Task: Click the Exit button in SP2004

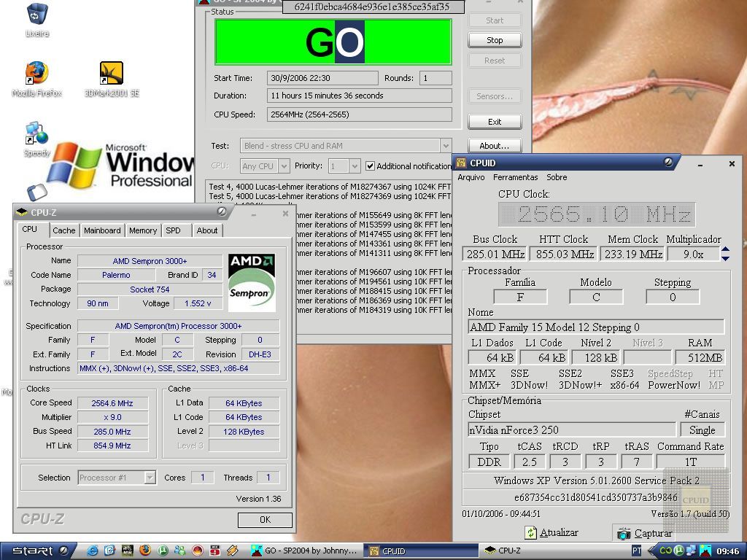Action: (x=495, y=122)
